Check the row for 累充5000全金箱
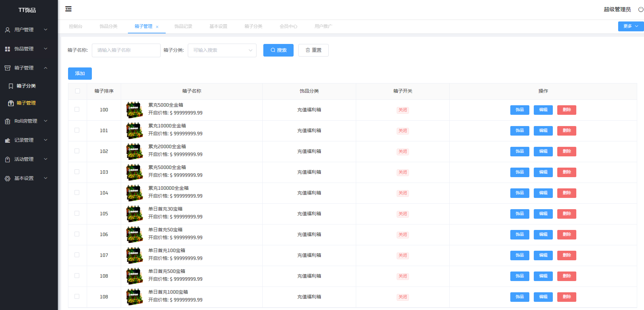 pyautogui.click(x=77, y=109)
